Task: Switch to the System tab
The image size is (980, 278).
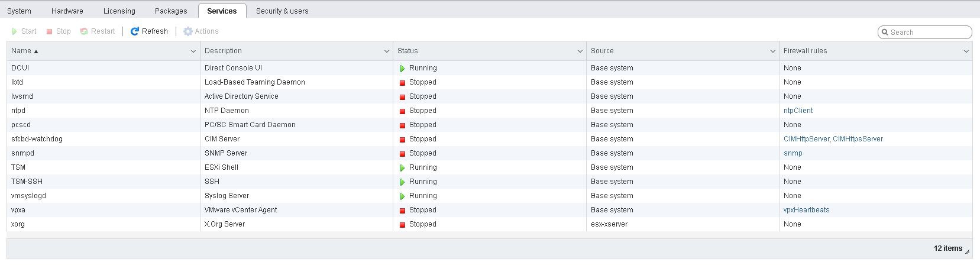Action: coord(20,11)
